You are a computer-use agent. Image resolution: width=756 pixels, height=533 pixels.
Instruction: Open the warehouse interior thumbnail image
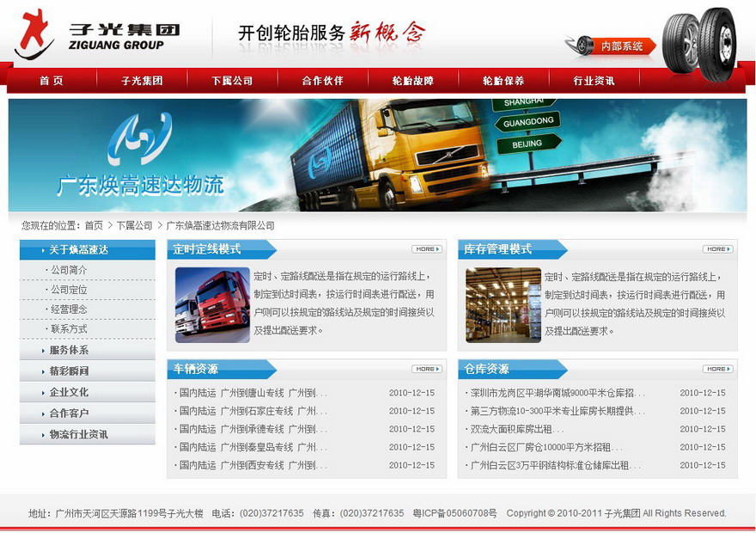click(503, 305)
